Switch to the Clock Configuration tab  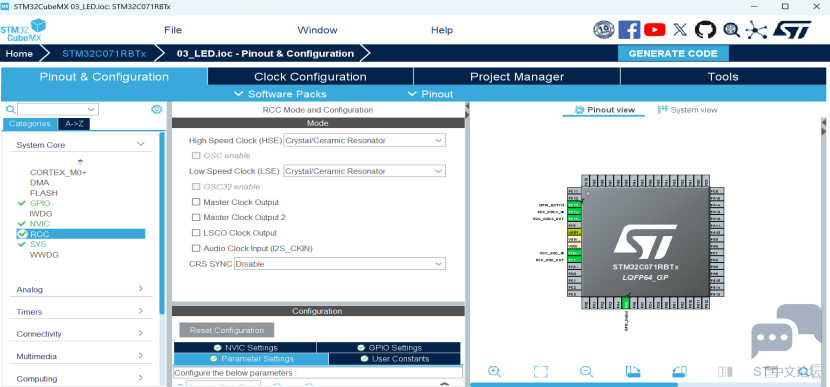pyautogui.click(x=310, y=77)
